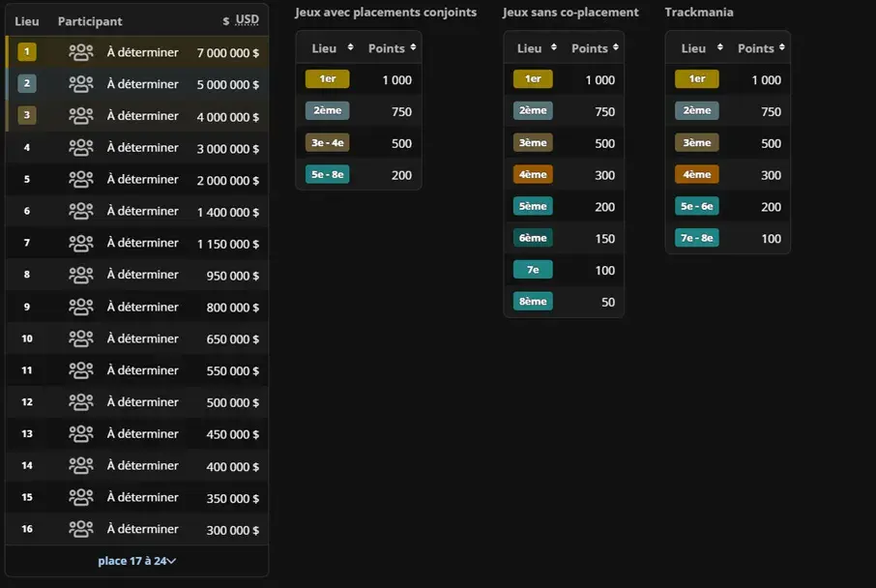Expand place 17 à 24 rows

pyautogui.click(x=137, y=561)
